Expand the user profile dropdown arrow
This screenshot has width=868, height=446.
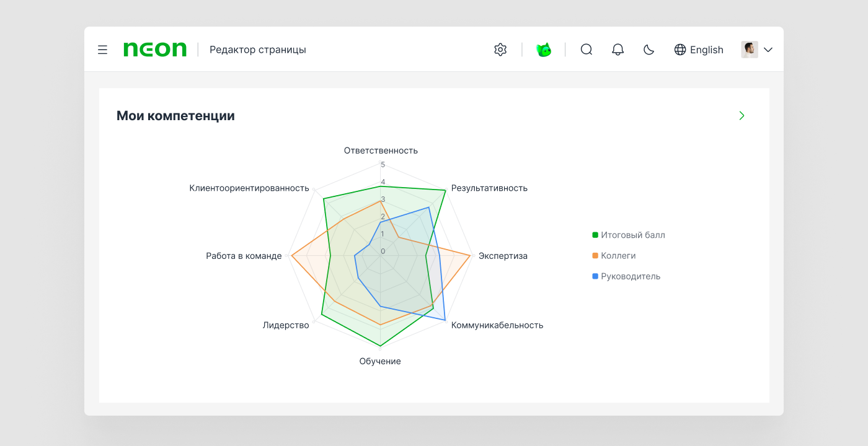point(768,50)
